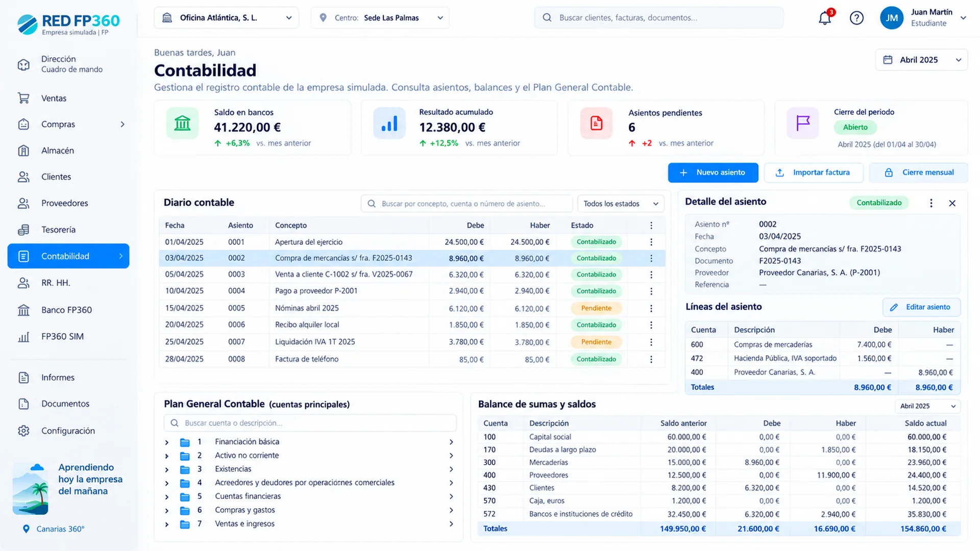The image size is (980, 551).
Task: Open Informes in the sidebar
Action: (x=68, y=378)
